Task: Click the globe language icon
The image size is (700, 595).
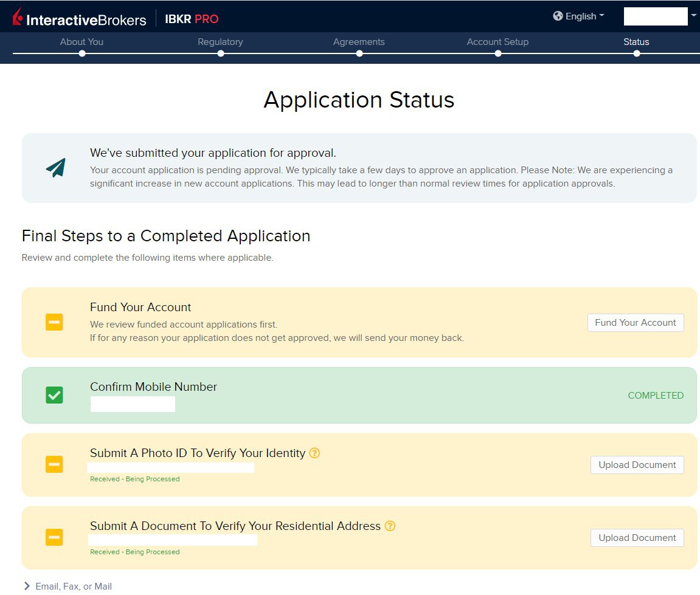Action: [558, 16]
